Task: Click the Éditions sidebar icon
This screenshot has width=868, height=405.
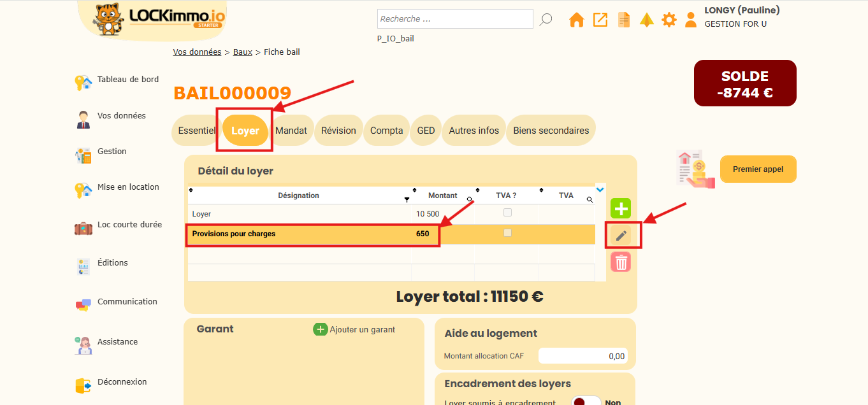Action: pos(83,266)
